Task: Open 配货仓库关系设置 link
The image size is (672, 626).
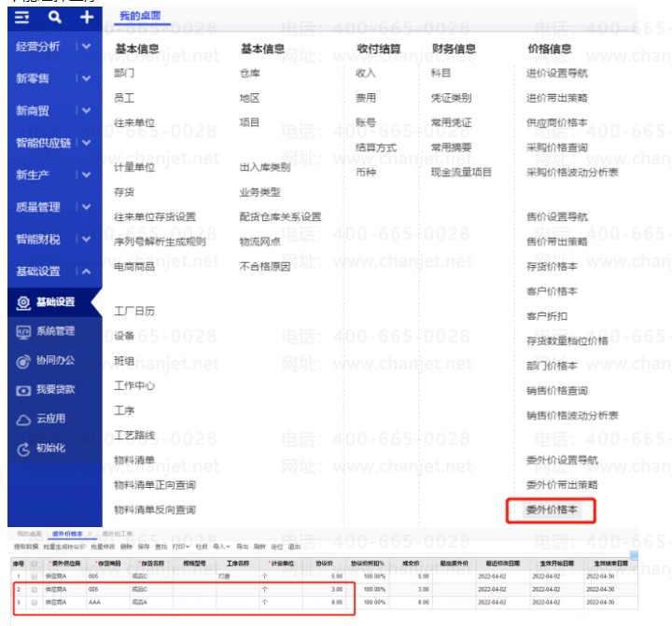Action: [x=280, y=216]
